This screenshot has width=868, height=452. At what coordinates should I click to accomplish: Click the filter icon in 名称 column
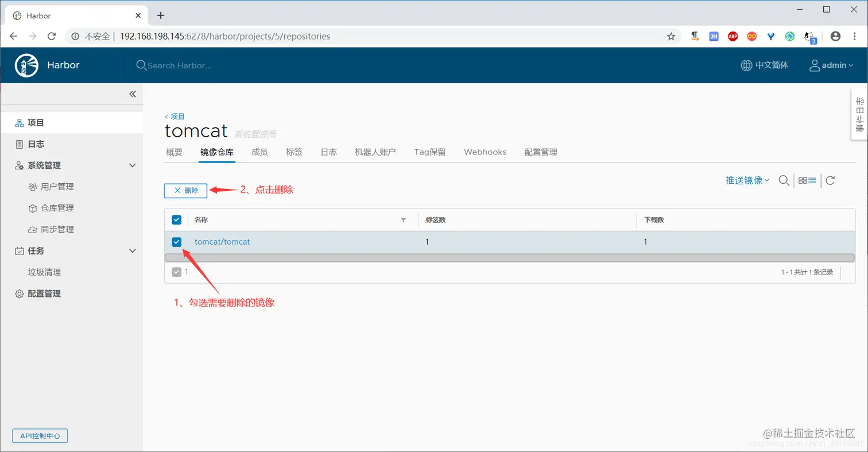point(403,220)
